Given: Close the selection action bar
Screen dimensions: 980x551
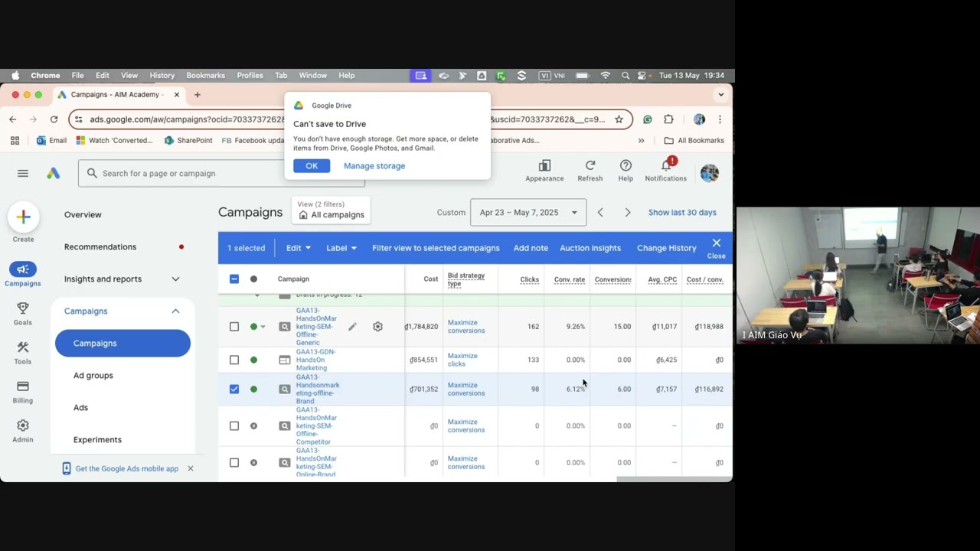Looking at the screenshot, I should click(716, 247).
